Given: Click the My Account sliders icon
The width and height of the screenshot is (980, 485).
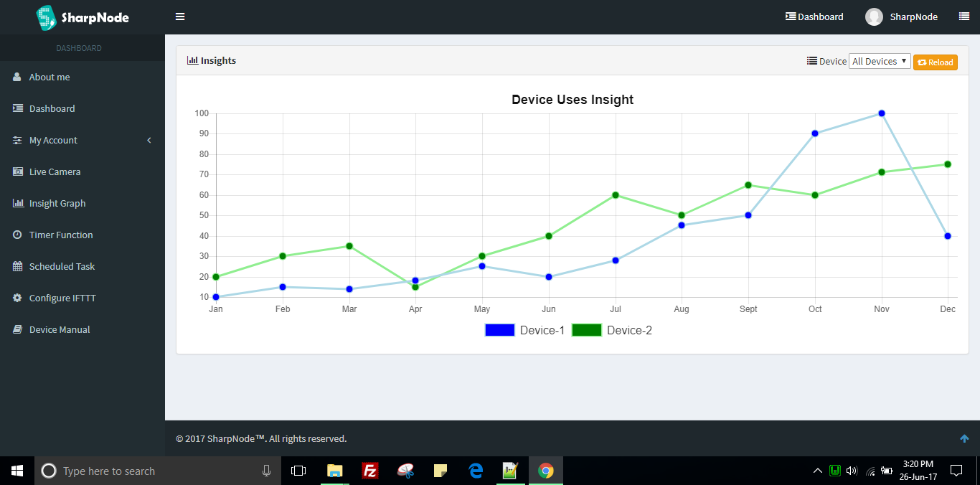Looking at the screenshot, I should tap(17, 140).
